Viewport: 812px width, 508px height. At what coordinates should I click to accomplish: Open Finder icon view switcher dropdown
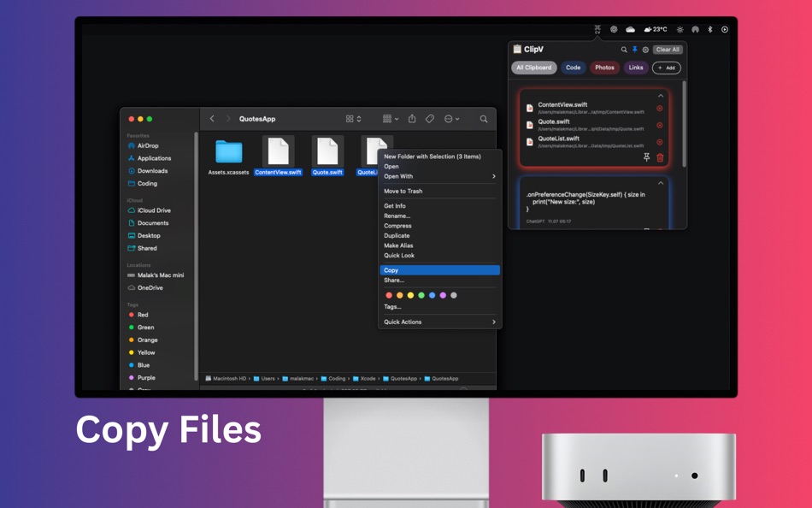coord(353,119)
